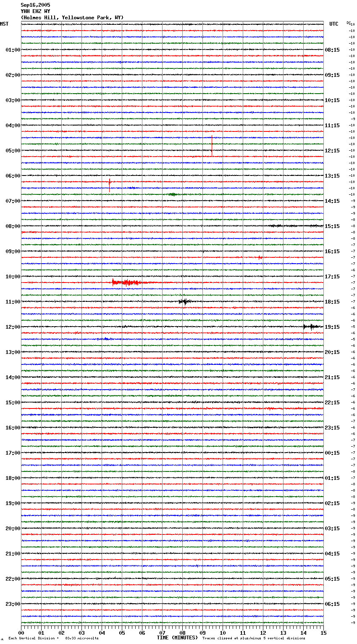Click the black burst ending the 12:00 trace
Screen dimensions: 357x644
[x=312, y=327]
